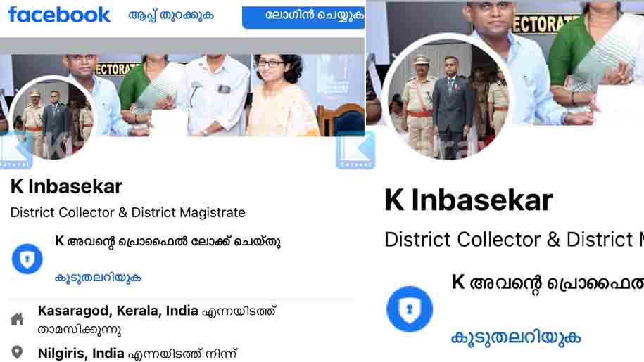Click the large K Inbasekar heading on right

tap(469, 200)
